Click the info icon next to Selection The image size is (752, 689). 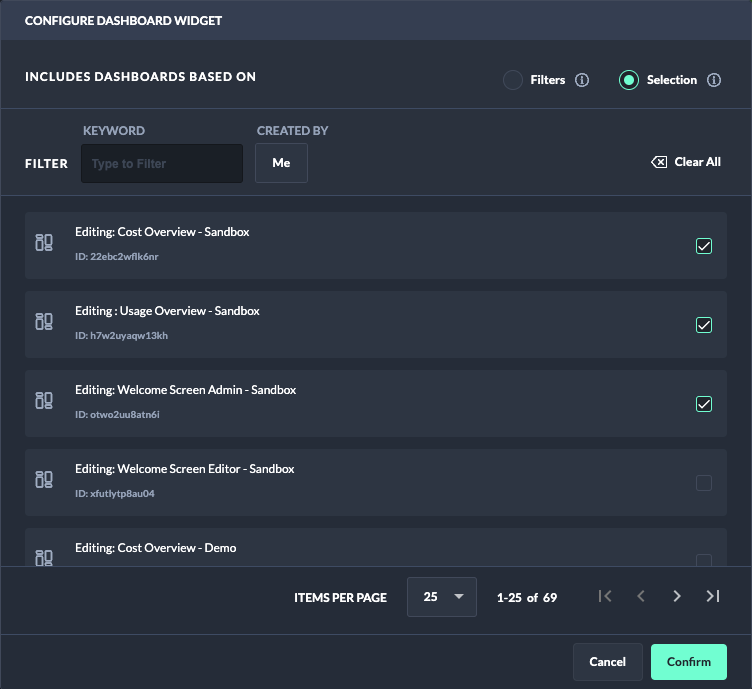coord(714,80)
